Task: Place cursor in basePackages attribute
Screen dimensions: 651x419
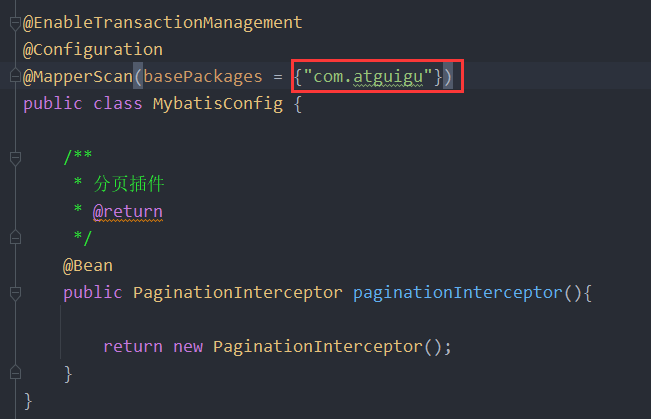Action: click(203, 77)
